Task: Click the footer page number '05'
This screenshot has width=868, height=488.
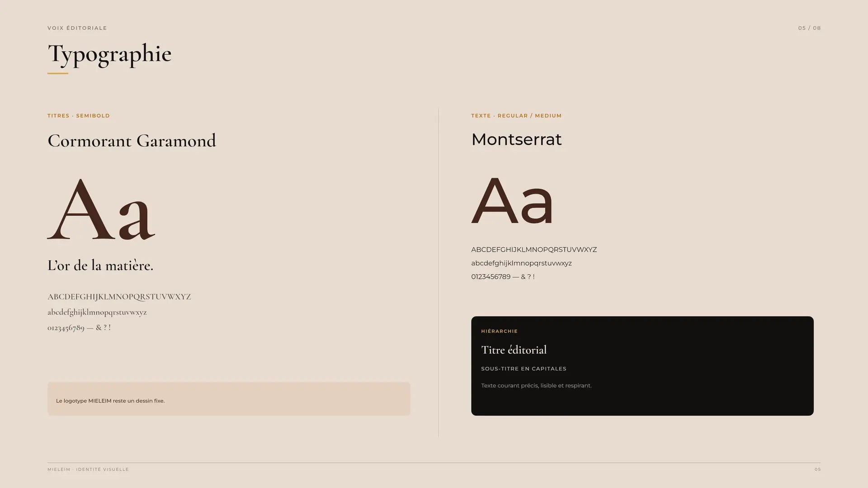Action: point(817,469)
